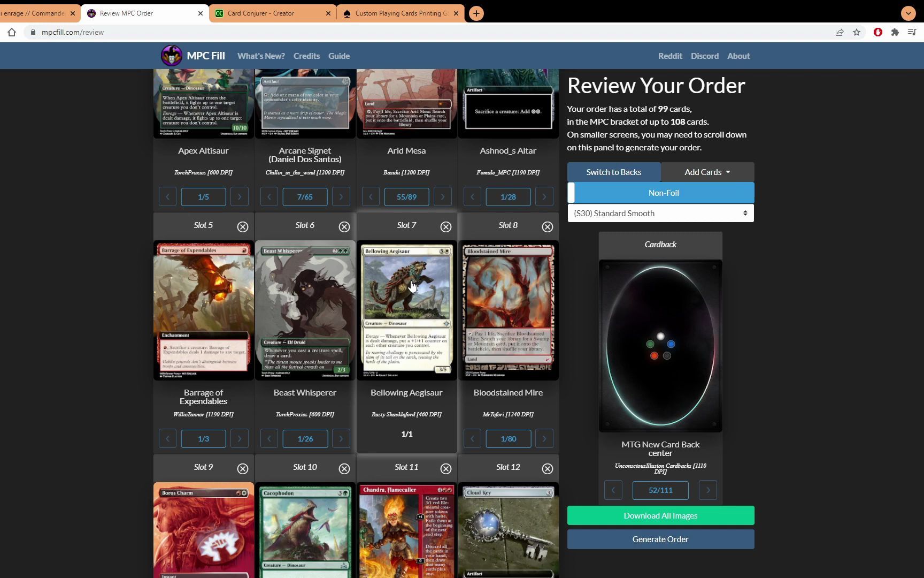The height and width of the screenshot is (578, 924).
Task: Open the browser extensions puzzle icon
Action: pos(895,32)
